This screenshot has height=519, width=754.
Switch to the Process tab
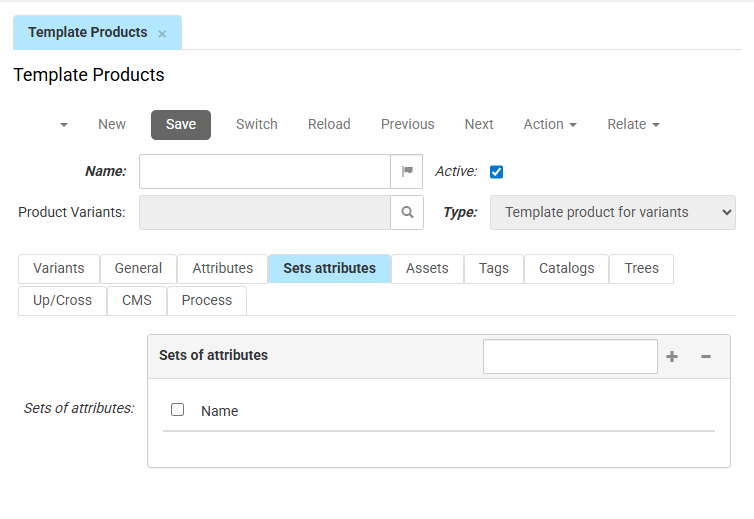(x=207, y=301)
